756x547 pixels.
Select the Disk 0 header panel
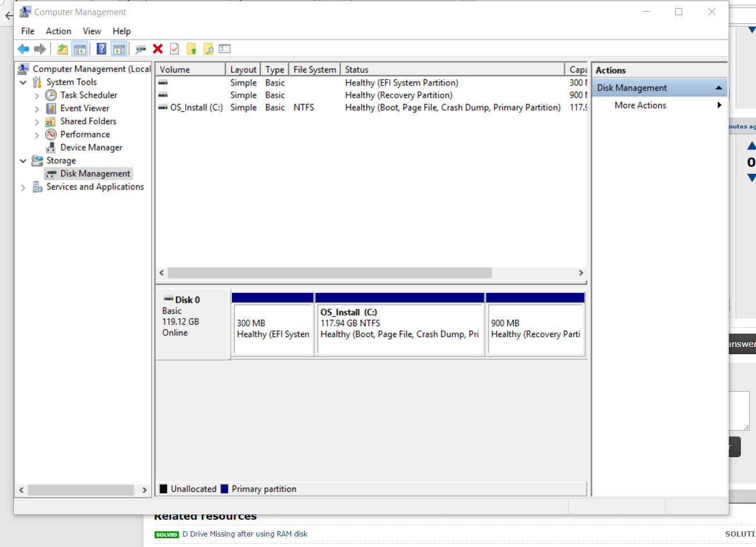(x=193, y=324)
